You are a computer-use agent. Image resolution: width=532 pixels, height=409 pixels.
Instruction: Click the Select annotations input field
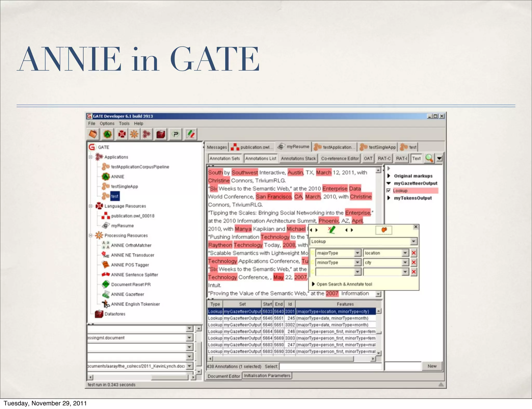[330, 366]
